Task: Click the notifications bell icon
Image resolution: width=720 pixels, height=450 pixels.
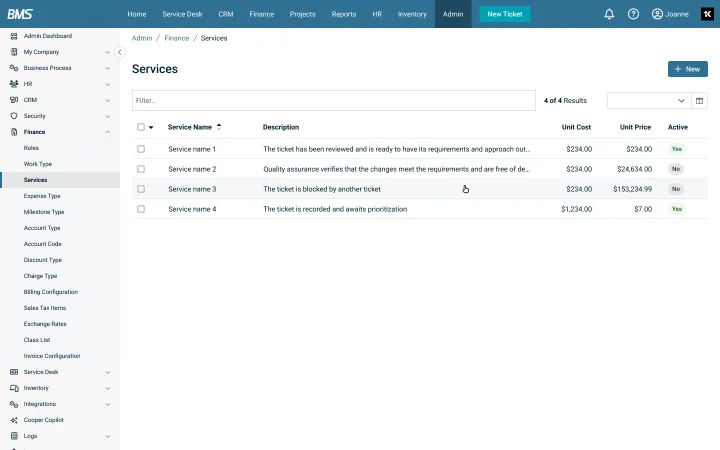Action: point(610,14)
